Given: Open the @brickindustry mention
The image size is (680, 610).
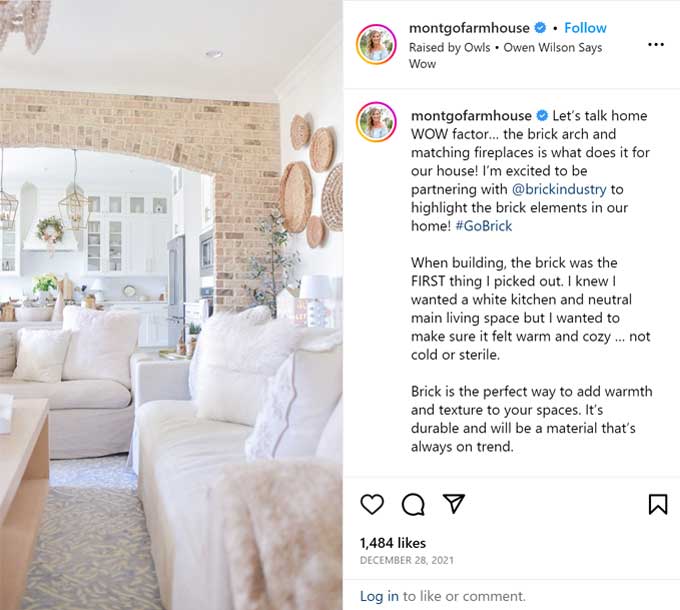Looking at the screenshot, I should [559, 189].
